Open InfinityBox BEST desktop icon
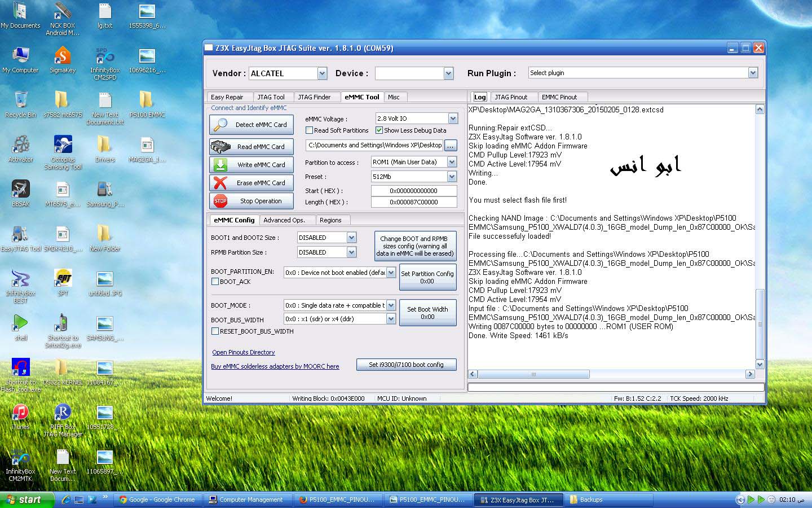 click(x=20, y=286)
